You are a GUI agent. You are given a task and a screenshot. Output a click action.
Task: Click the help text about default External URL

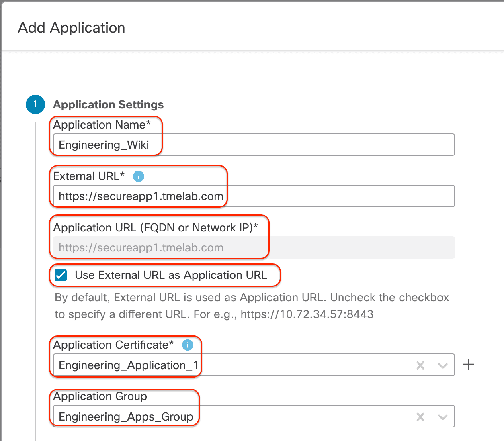point(252,306)
